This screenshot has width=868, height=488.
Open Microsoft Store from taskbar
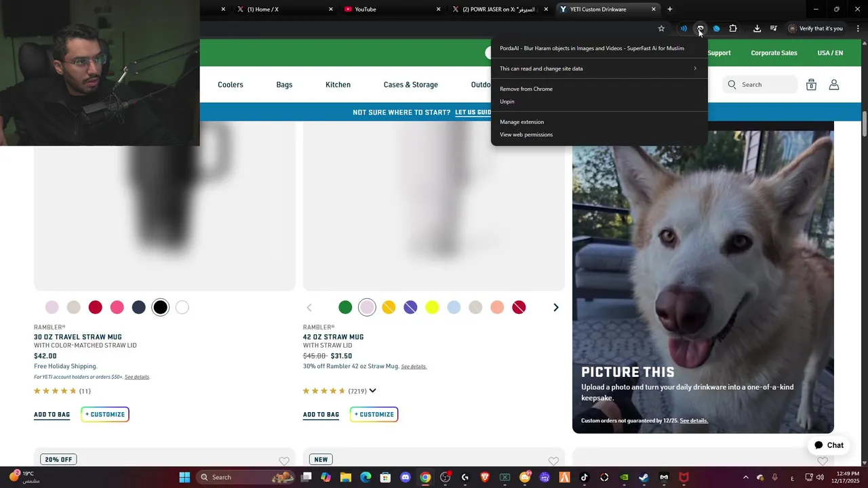pos(385,477)
